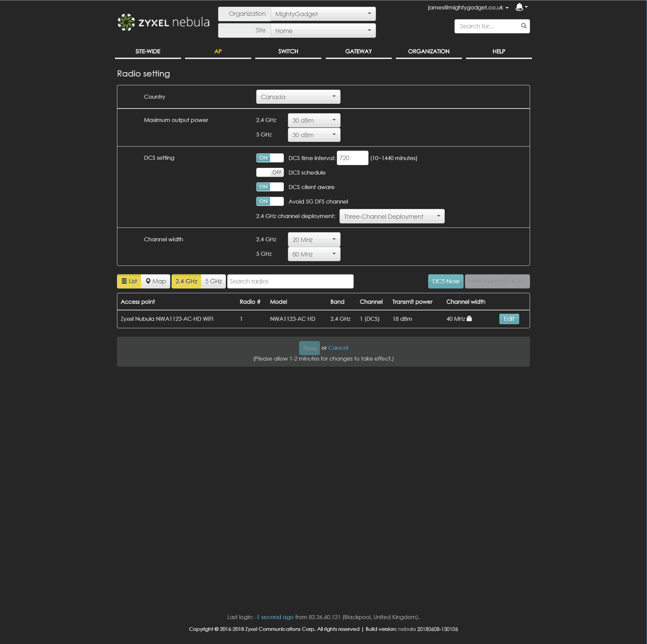647x644 pixels.
Task: Open the Country dropdown
Action: [x=298, y=97]
